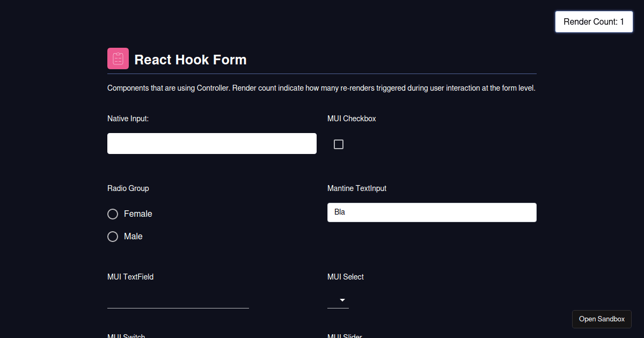Click the 'MUI Slider' label at the bottom
This screenshot has width=644, height=338.
tap(345, 336)
